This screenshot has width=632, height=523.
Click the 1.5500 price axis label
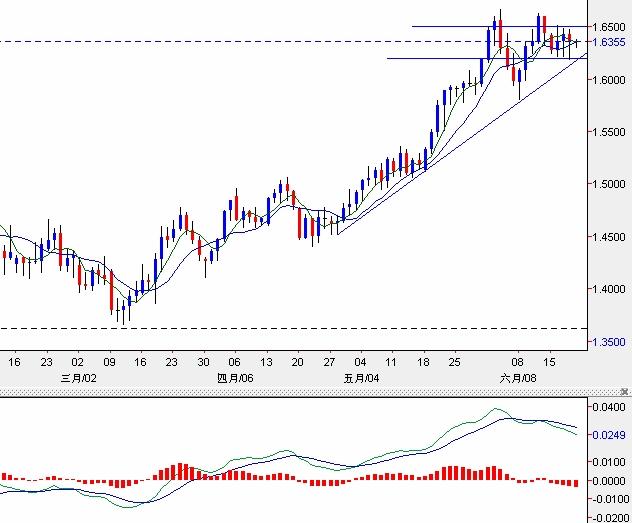pyautogui.click(x=609, y=132)
